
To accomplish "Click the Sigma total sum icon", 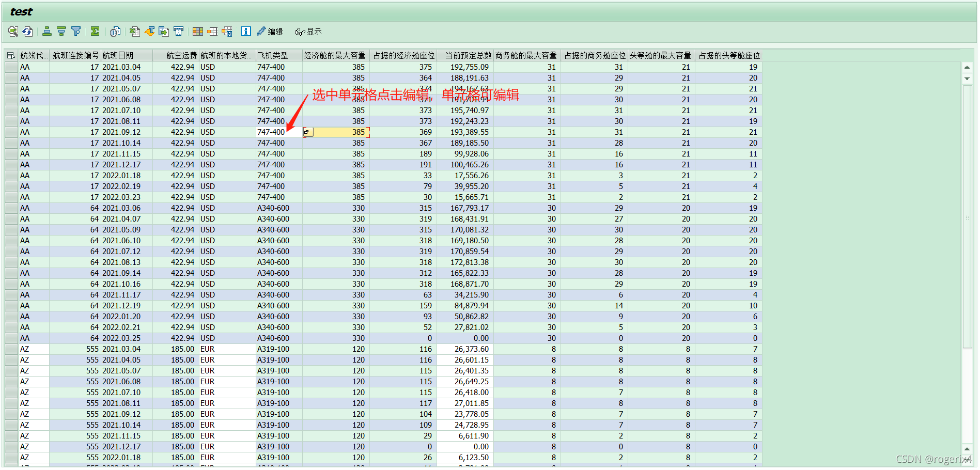I will click(95, 32).
